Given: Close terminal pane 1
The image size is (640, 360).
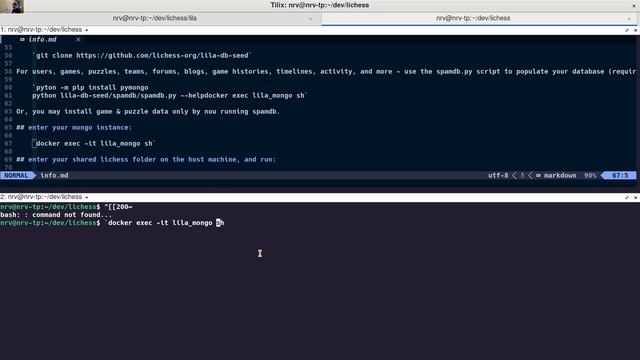Looking at the screenshot, I should pos(635,30).
